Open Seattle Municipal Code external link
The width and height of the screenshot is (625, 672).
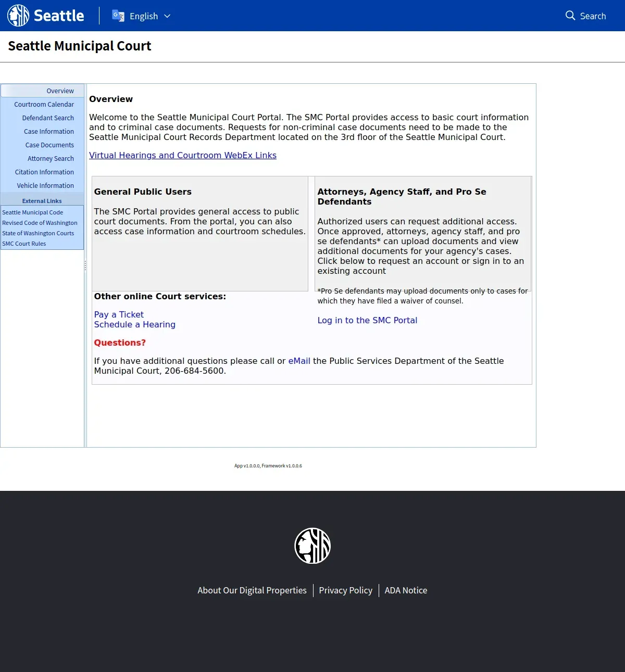pyautogui.click(x=33, y=212)
